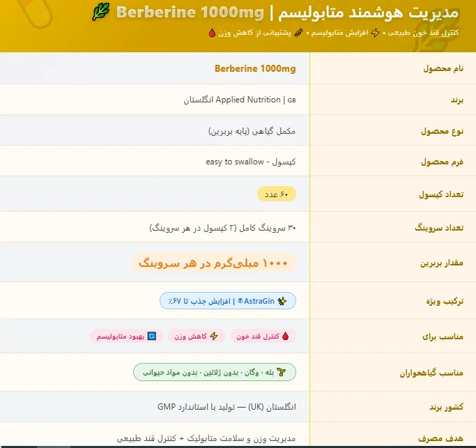This screenshot has height=448, width=476.
Task: Click the sparkle star icon in AstraGin badge
Action: [x=282, y=301]
